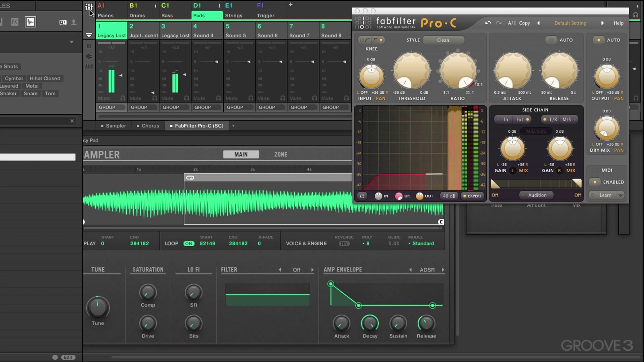Click the IN level meter knob
The width and height of the screenshot is (644, 362).
378,196
